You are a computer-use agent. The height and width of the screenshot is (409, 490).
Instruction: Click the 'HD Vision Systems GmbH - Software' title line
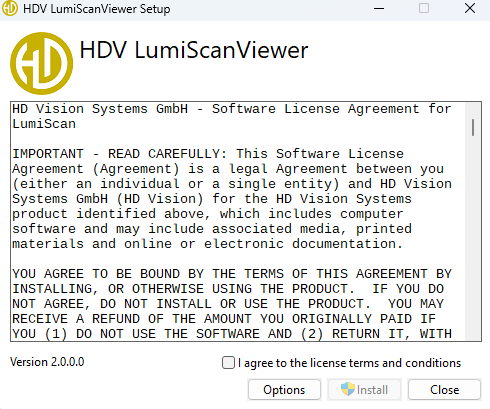232,109
